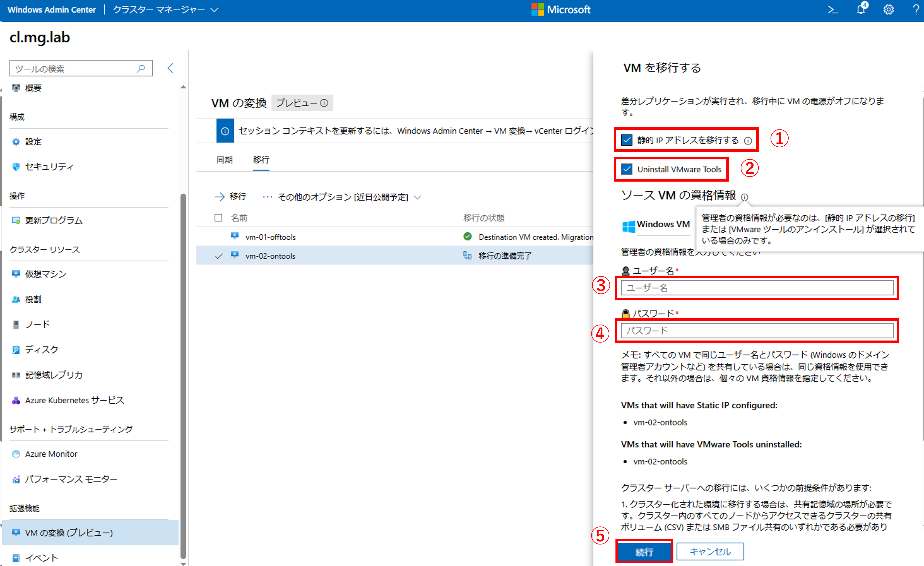The image size is (924, 566).
Task: Click info icon beside 静的 IP アドレスを移行する
Action: pyautogui.click(x=748, y=141)
